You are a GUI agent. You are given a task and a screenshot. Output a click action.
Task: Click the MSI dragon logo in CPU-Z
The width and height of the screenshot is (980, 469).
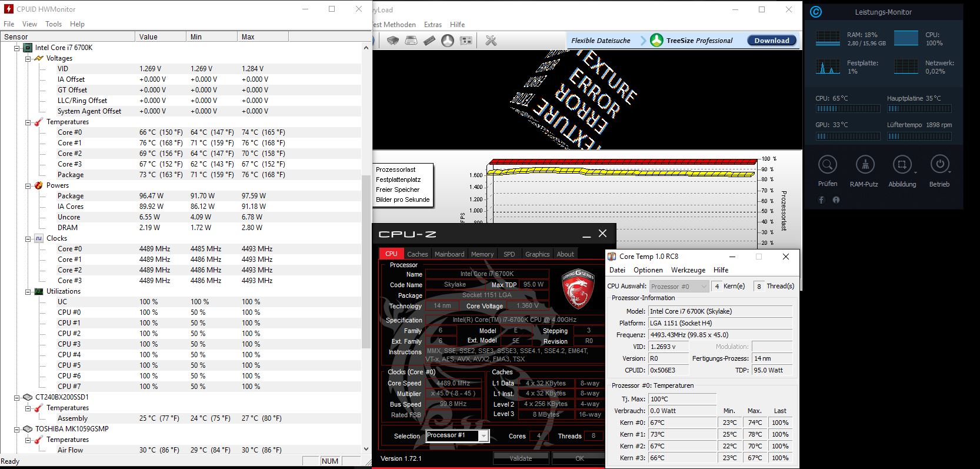pos(578,289)
